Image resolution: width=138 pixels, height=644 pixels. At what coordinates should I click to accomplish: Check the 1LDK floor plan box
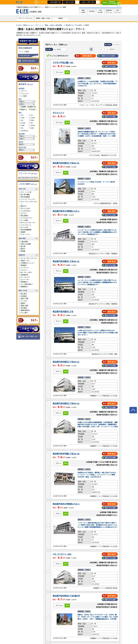click(x=30, y=118)
